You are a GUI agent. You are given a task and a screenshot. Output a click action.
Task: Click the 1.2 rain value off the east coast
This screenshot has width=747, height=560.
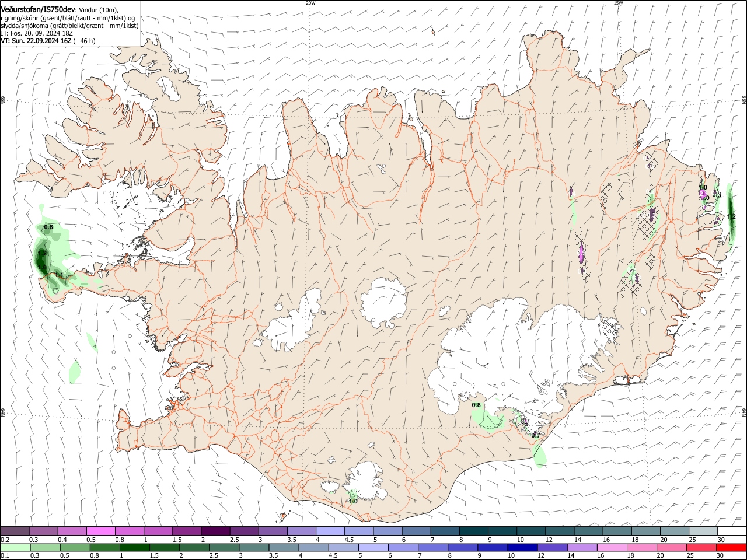(x=731, y=216)
